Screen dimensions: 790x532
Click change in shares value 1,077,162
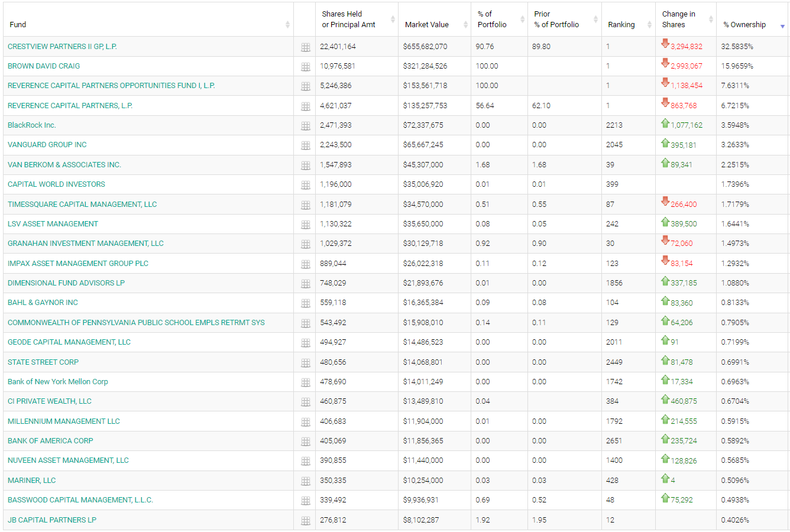[687, 125]
